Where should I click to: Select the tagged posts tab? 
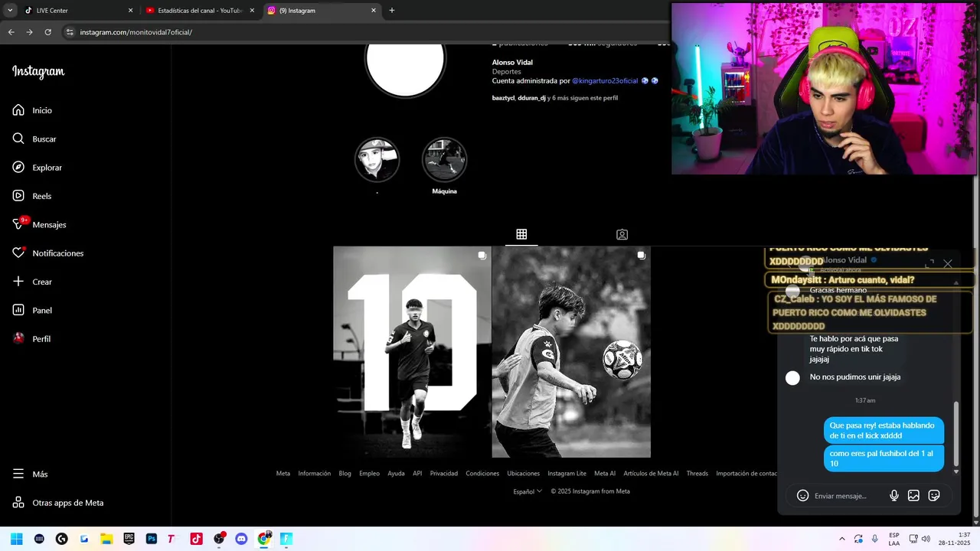pos(622,234)
